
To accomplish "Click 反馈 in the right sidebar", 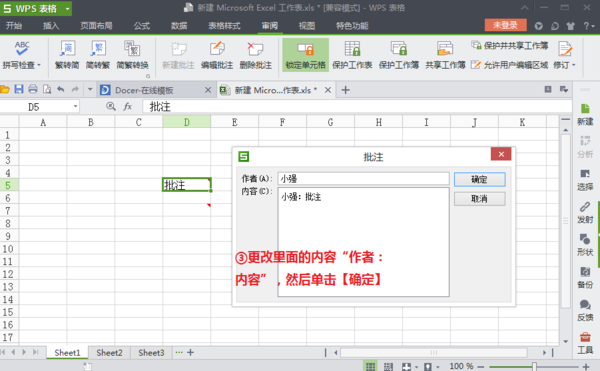I will 585,310.
